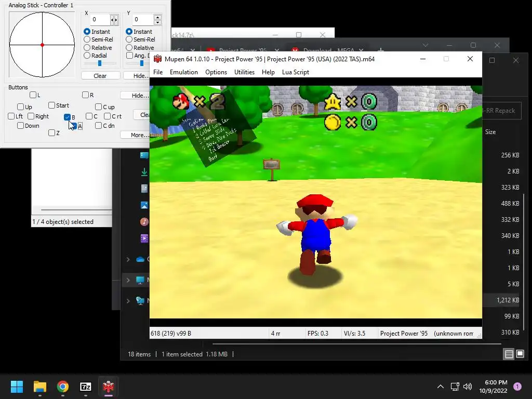Viewport: 532px width, 399px height.
Task: Clear the analog stick position
Action: coord(100,76)
